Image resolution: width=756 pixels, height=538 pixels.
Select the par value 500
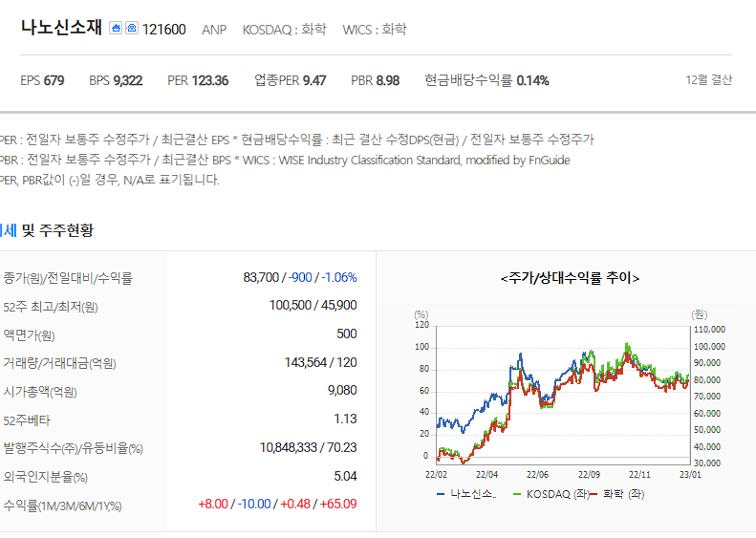(347, 334)
